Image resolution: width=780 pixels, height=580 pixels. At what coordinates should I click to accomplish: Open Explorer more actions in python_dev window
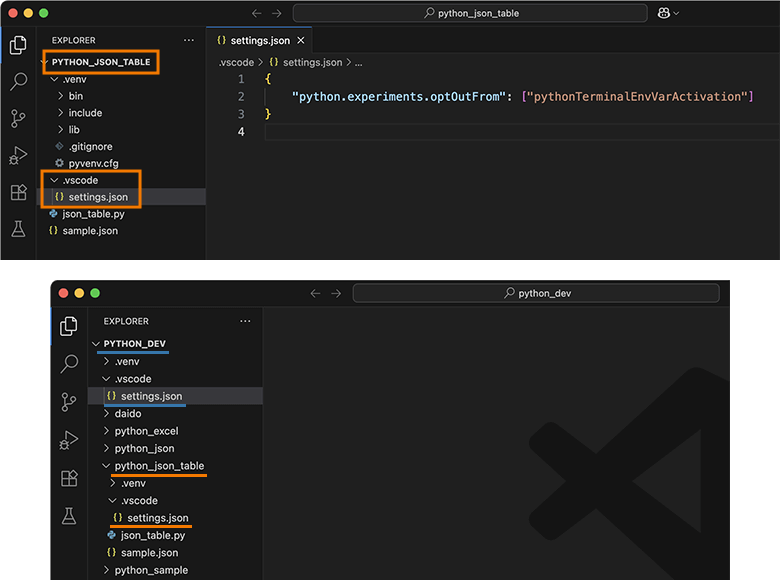pos(245,321)
